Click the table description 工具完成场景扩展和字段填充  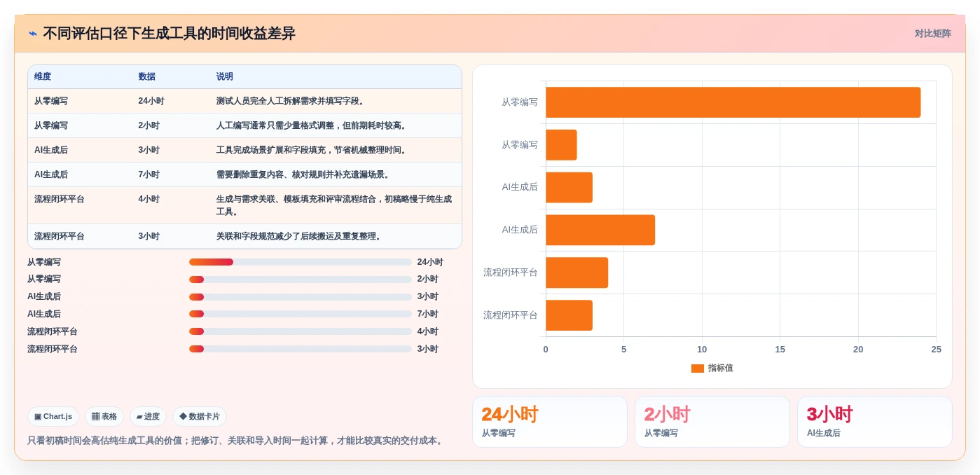coord(312,150)
